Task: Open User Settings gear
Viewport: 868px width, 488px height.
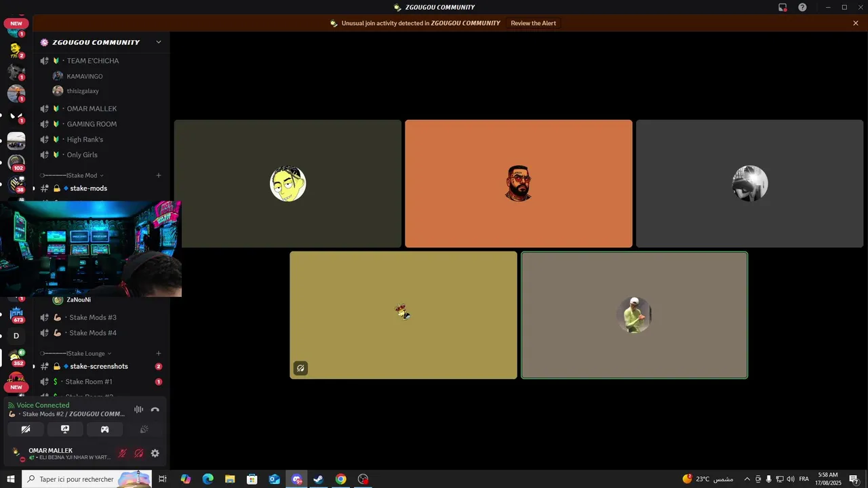Action: coord(155,453)
